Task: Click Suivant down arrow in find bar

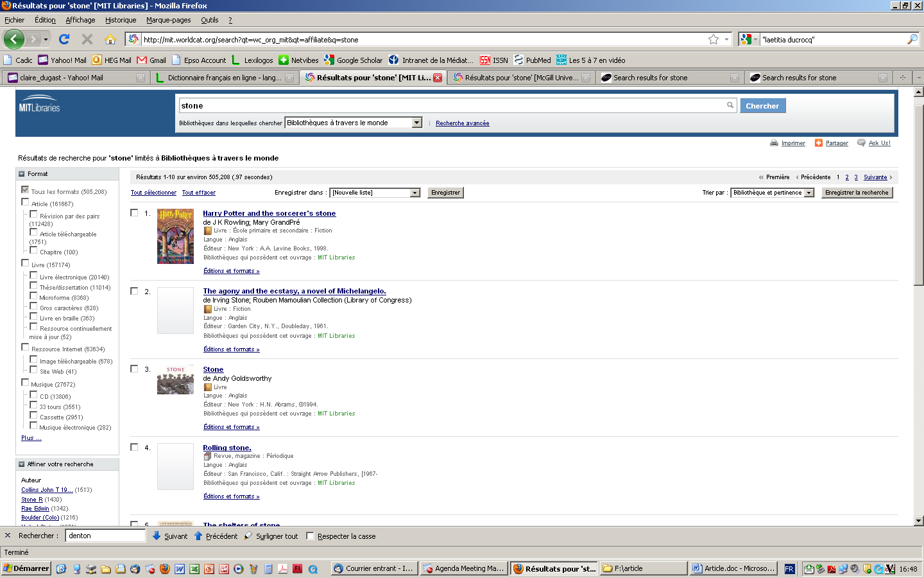Action: point(157,536)
